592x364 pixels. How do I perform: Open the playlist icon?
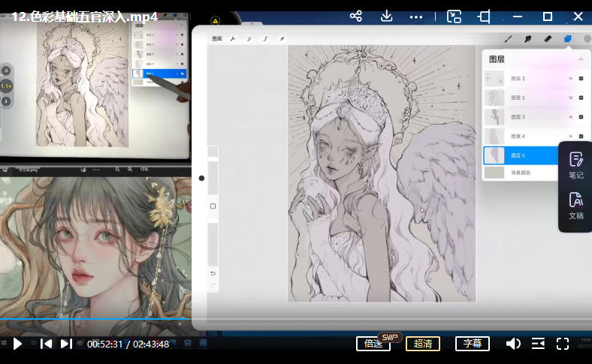coord(538,344)
